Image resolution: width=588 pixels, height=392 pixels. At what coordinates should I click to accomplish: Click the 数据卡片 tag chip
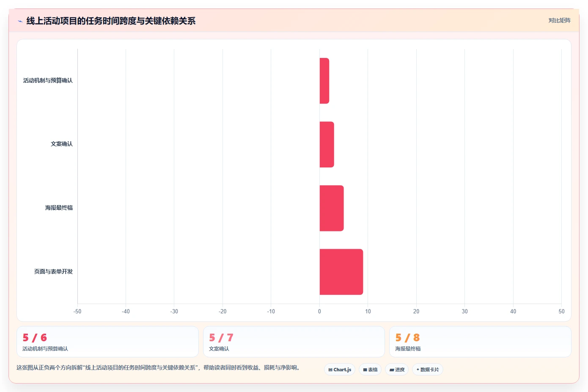[x=428, y=370]
